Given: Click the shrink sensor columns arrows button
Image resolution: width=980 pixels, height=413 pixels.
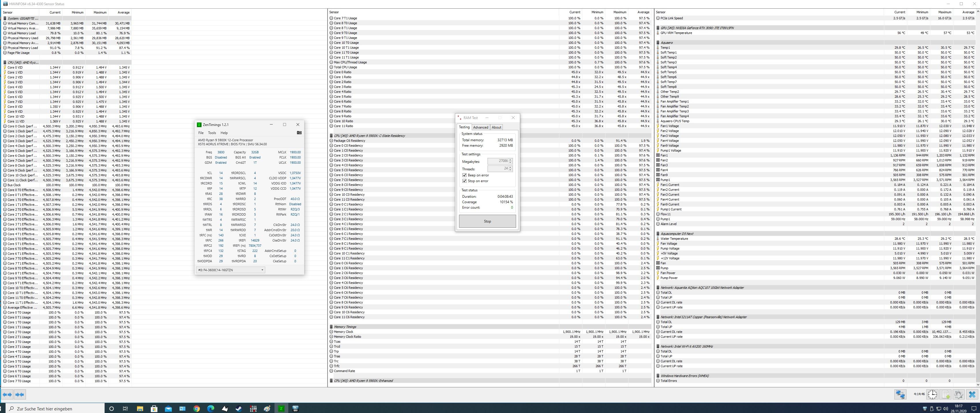Looking at the screenshot, I should (x=20, y=394).
